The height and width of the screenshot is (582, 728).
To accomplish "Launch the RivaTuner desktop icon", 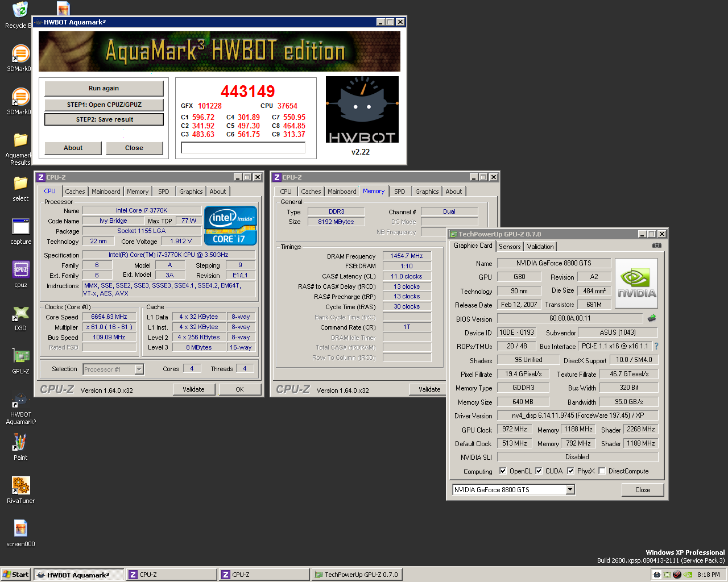I will pos(20,485).
